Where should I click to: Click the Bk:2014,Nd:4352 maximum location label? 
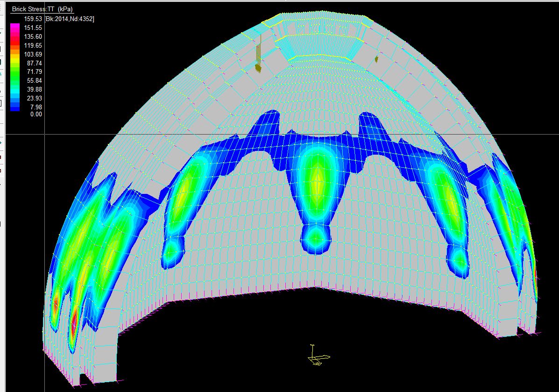(x=70, y=19)
